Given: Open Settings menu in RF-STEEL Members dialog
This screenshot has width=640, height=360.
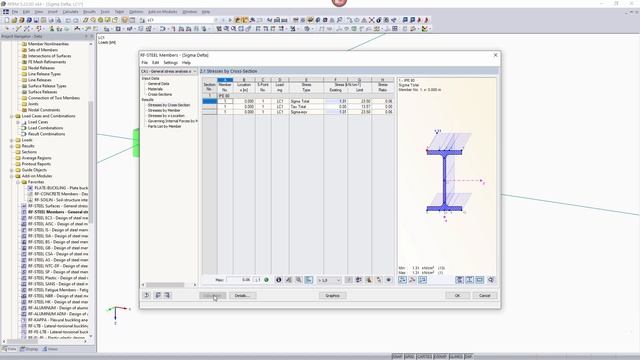Looking at the screenshot, I should click(171, 63).
